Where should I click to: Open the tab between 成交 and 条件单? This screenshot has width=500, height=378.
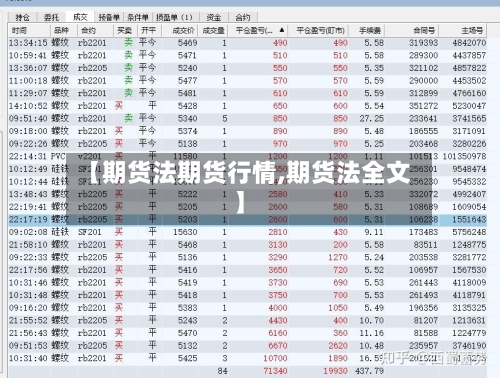[109, 17]
